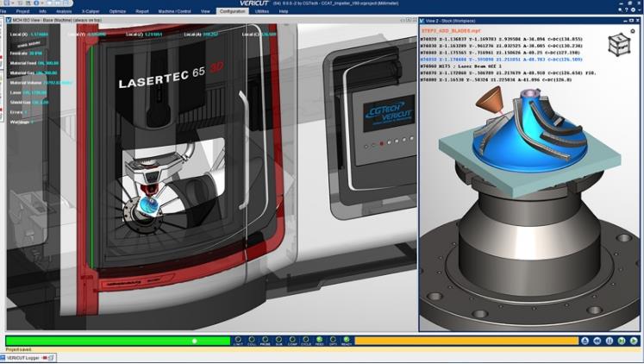This screenshot has height=364, width=644.
Task: Toggle the COMP status light
Action: 292,341
